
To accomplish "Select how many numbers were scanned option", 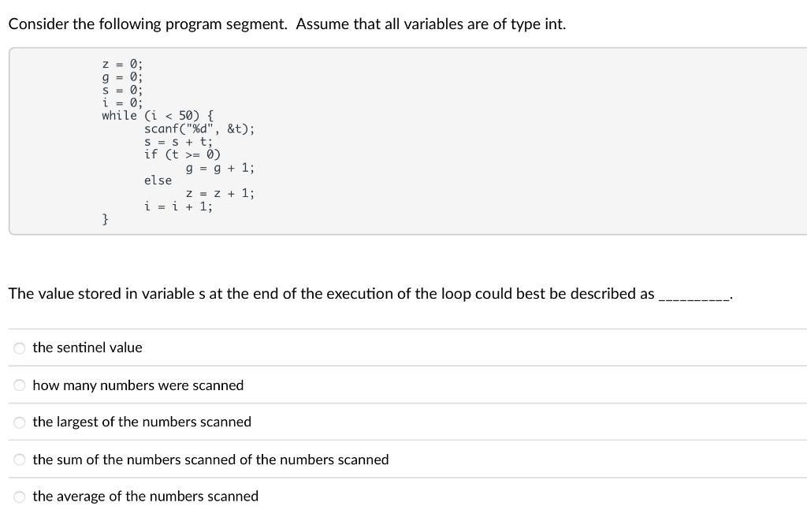I will [x=18, y=385].
